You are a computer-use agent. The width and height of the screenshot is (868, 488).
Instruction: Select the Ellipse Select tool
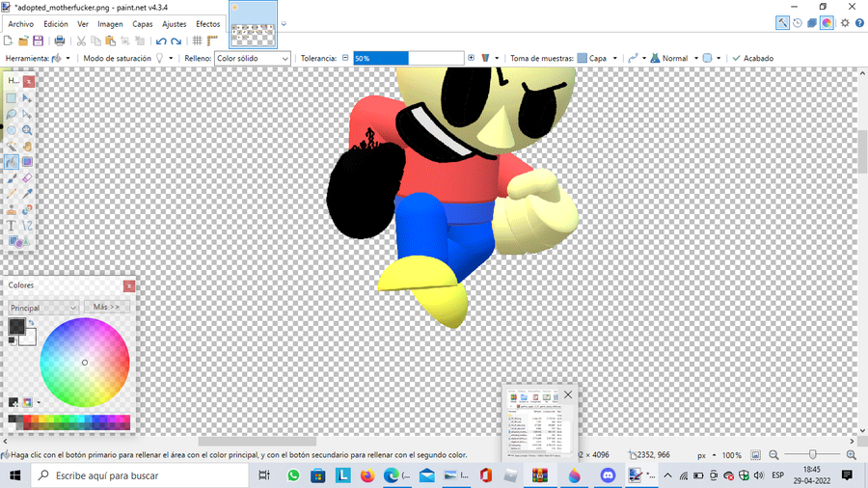click(x=11, y=130)
